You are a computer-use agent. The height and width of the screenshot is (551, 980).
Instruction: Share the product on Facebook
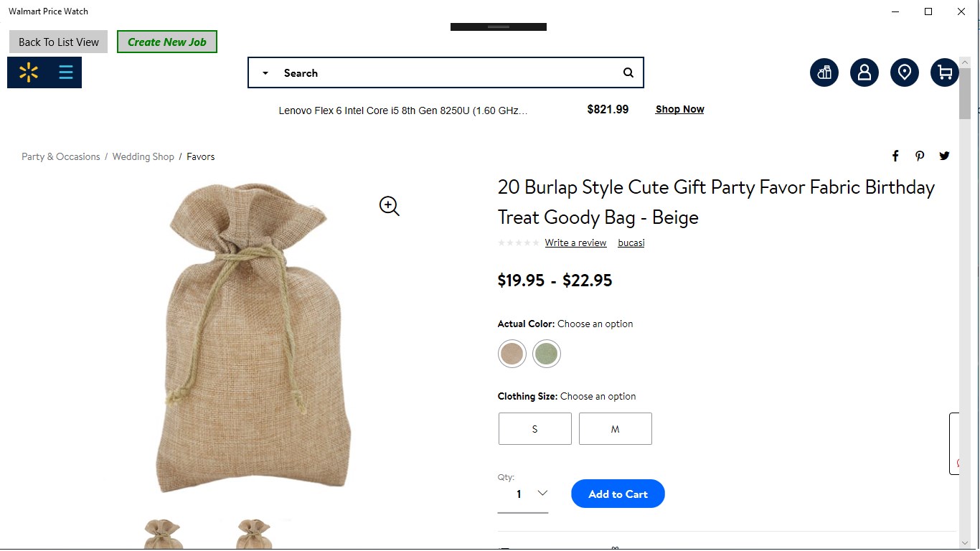(x=895, y=156)
